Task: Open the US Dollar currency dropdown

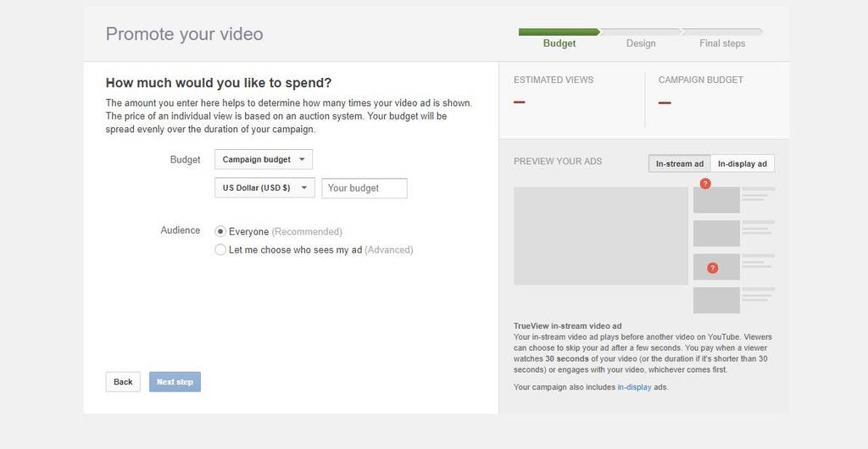Action: point(264,187)
